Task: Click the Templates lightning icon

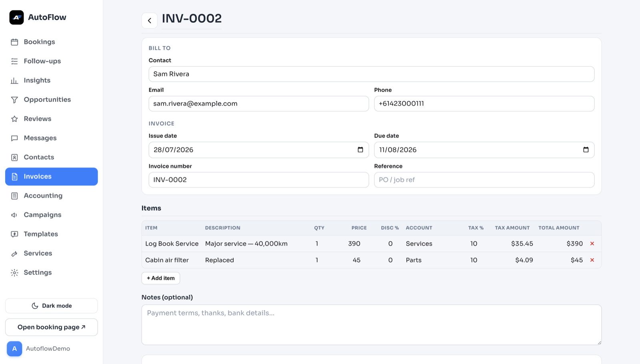Action: tap(14, 234)
